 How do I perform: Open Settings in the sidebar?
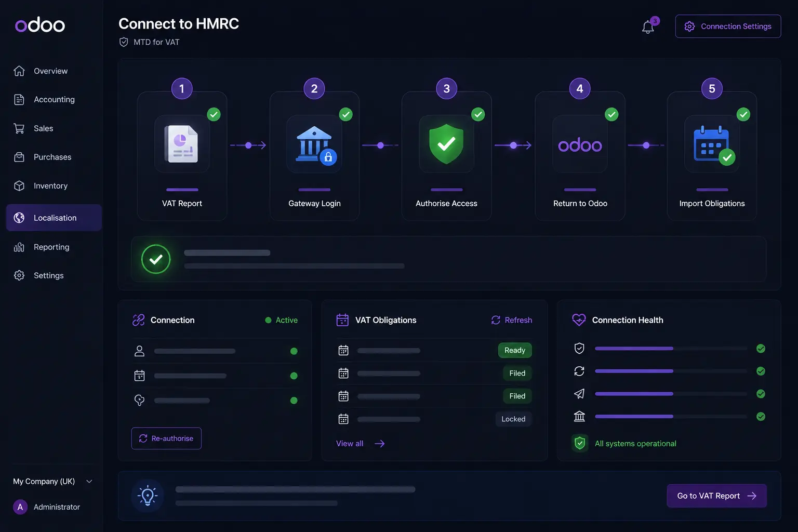[54, 275]
